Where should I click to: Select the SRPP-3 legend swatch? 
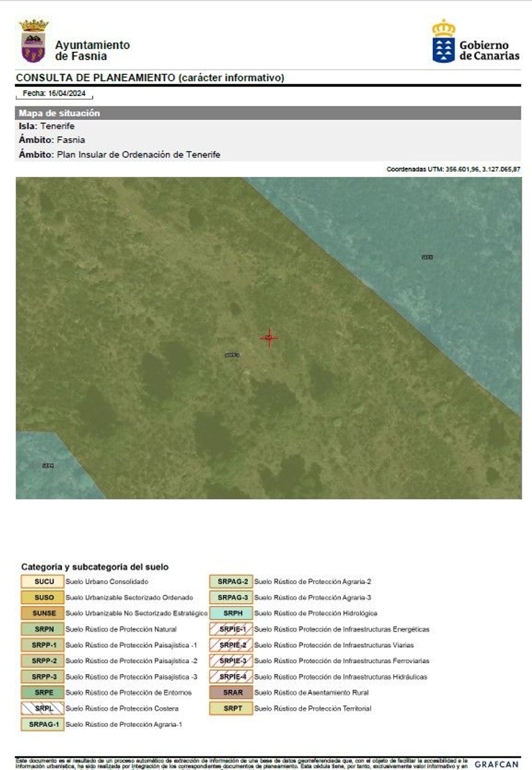43,676
